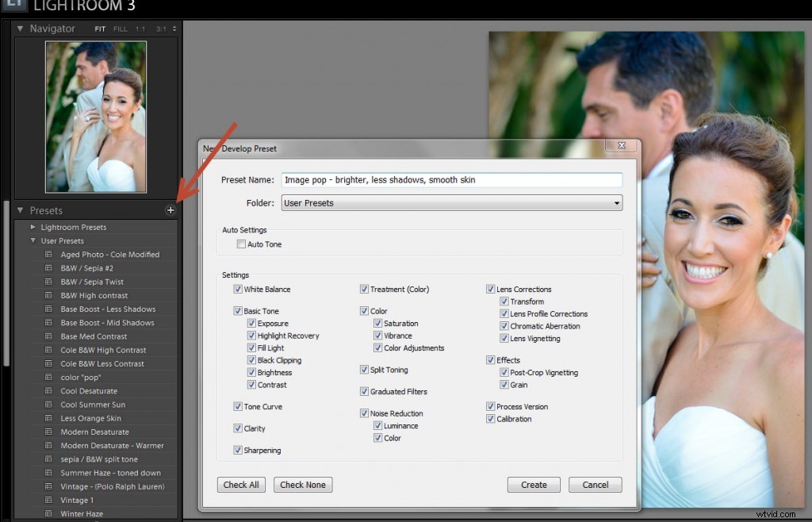Click inside the Preset Name text field
The height and width of the screenshot is (522, 812).
(452, 179)
